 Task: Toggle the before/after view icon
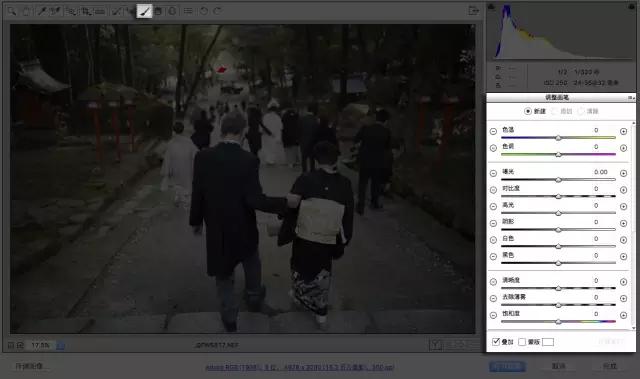[436, 345]
